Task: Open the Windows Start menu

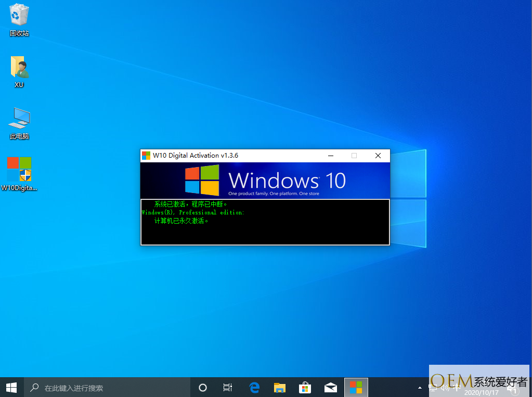Action: coord(11,388)
